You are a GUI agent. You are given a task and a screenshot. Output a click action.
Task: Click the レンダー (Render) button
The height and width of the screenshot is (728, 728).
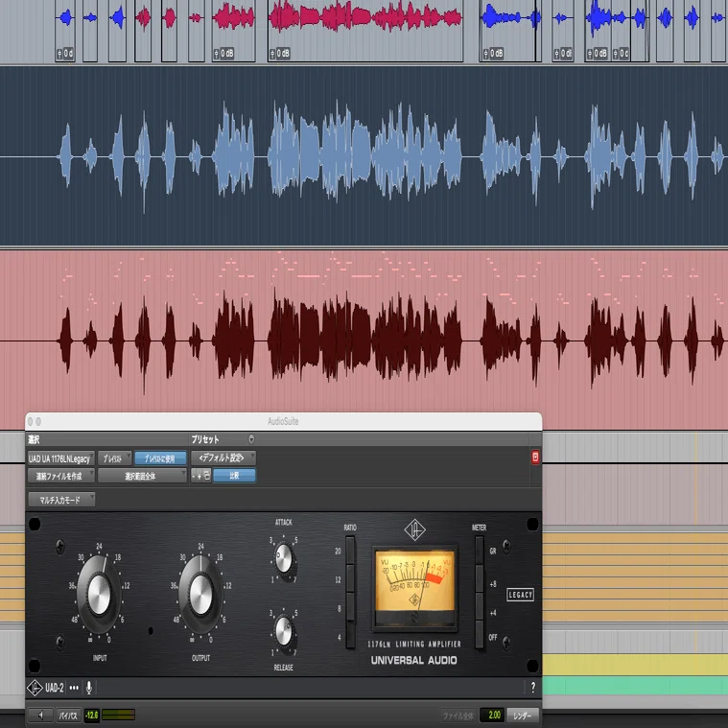[x=523, y=716]
